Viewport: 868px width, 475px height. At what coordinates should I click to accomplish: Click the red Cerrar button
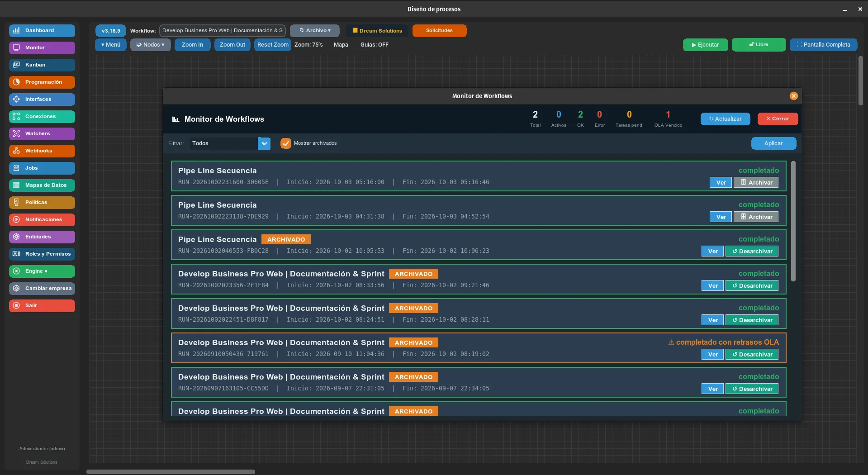click(x=778, y=119)
